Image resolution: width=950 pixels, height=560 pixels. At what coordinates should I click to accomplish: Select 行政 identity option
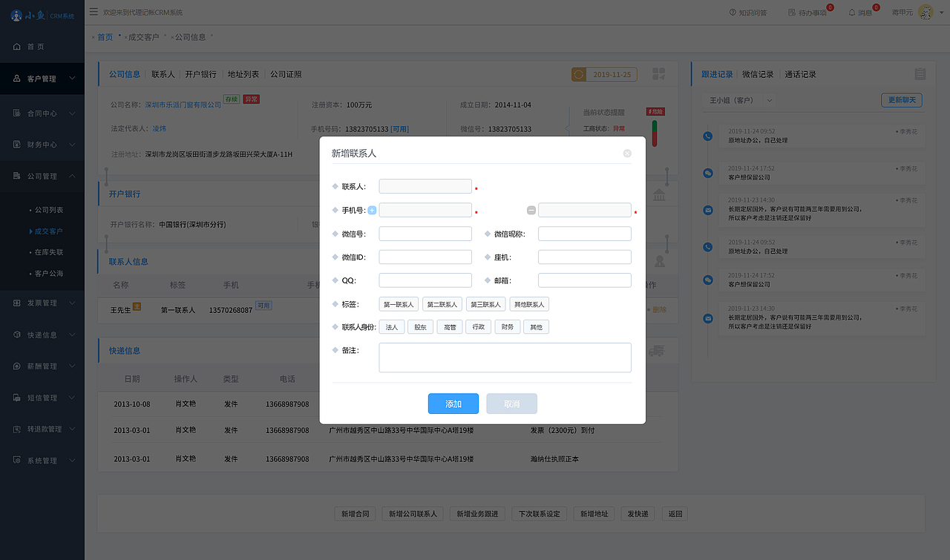coord(478,327)
